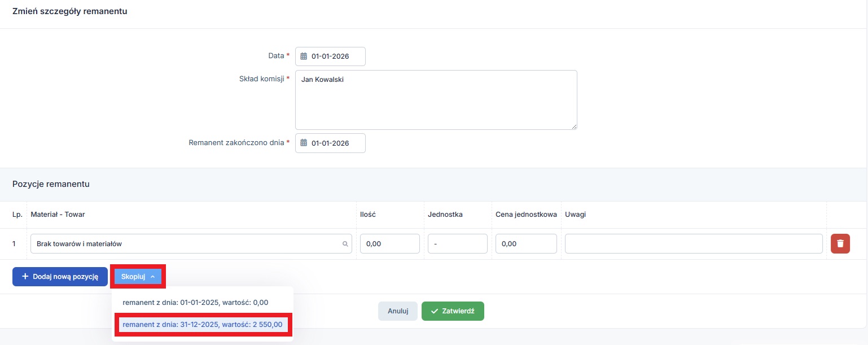868x345 pixels.
Task: Select remanent z dnia 31-12-2025 option
Action: click(203, 325)
